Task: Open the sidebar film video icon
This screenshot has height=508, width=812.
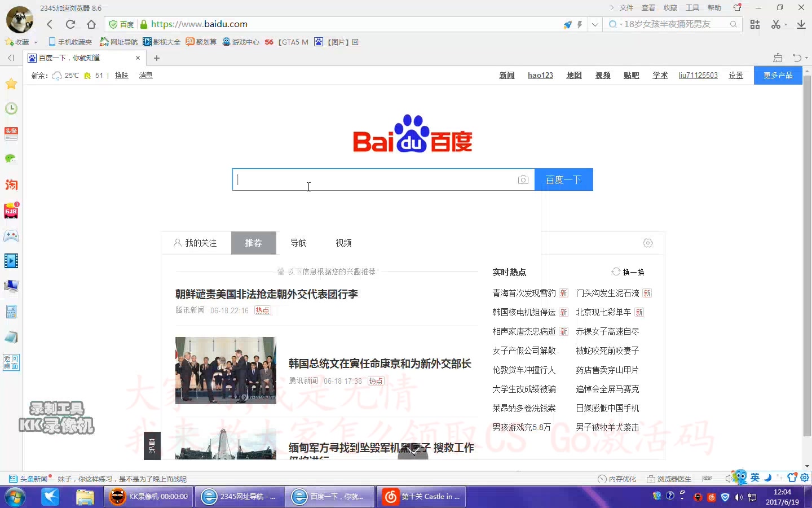Action: tap(11, 261)
